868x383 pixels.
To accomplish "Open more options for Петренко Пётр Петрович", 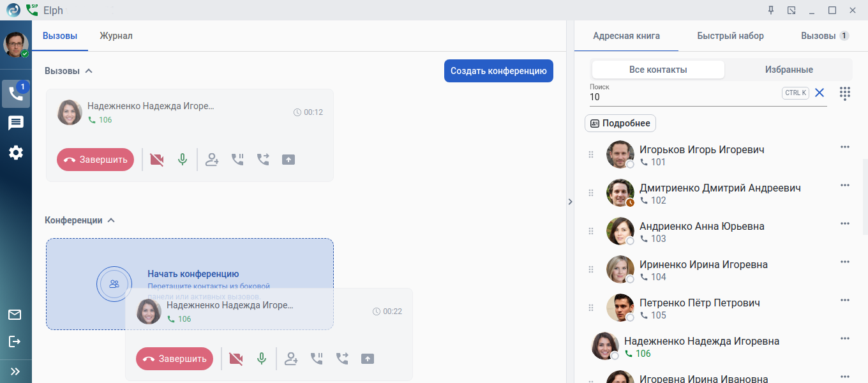I will coord(845,300).
